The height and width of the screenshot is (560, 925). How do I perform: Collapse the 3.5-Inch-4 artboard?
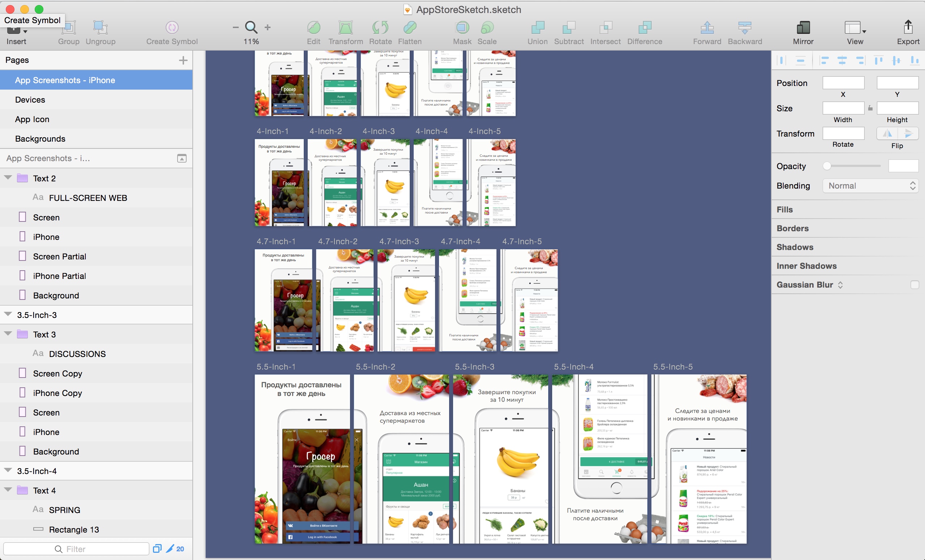tap(8, 471)
